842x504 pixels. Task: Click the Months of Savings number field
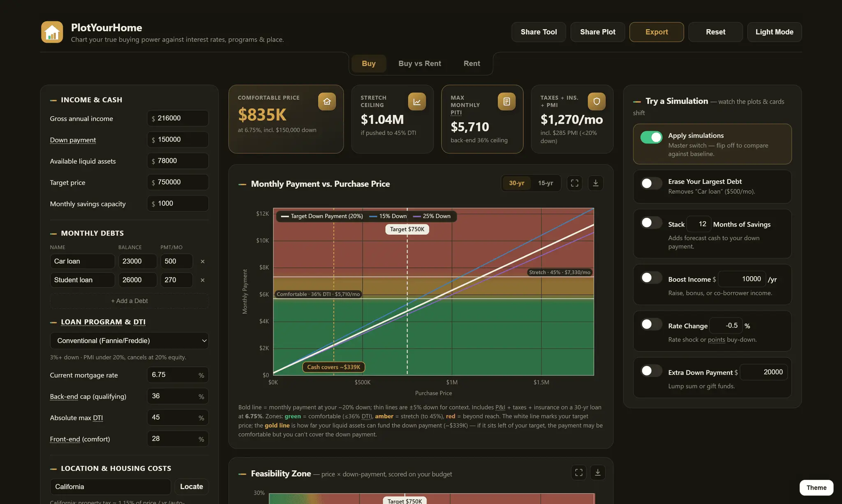(699, 224)
